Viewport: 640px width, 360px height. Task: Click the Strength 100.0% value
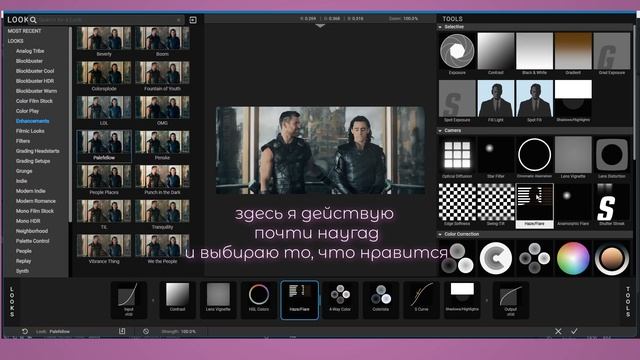pyautogui.click(x=188, y=331)
